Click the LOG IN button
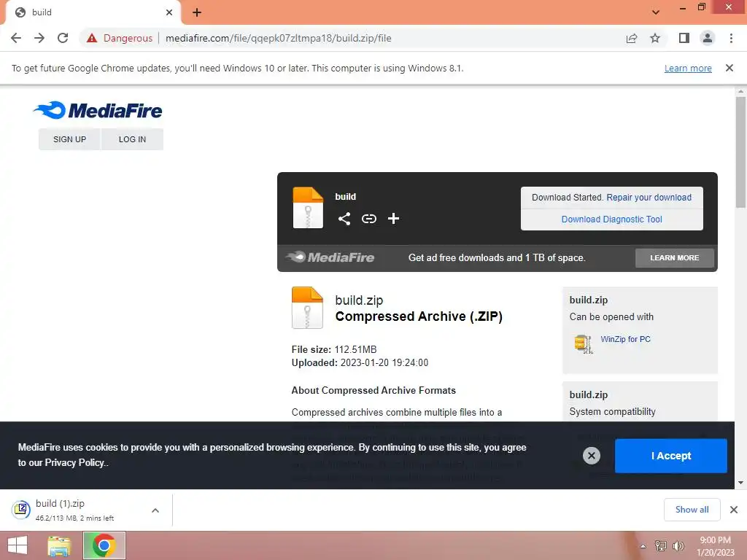The height and width of the screenshot is (560, 747). tap(133, 139)
